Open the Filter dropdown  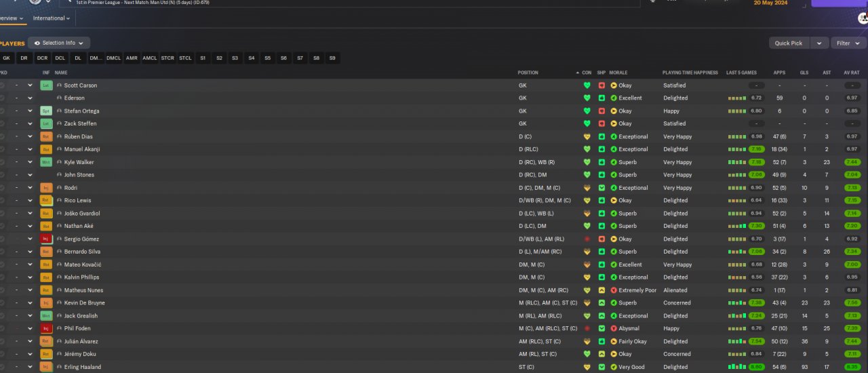click(849, 43)
